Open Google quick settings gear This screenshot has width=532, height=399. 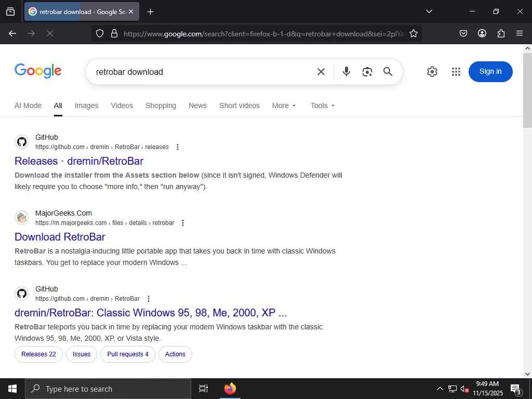point(432,72)
